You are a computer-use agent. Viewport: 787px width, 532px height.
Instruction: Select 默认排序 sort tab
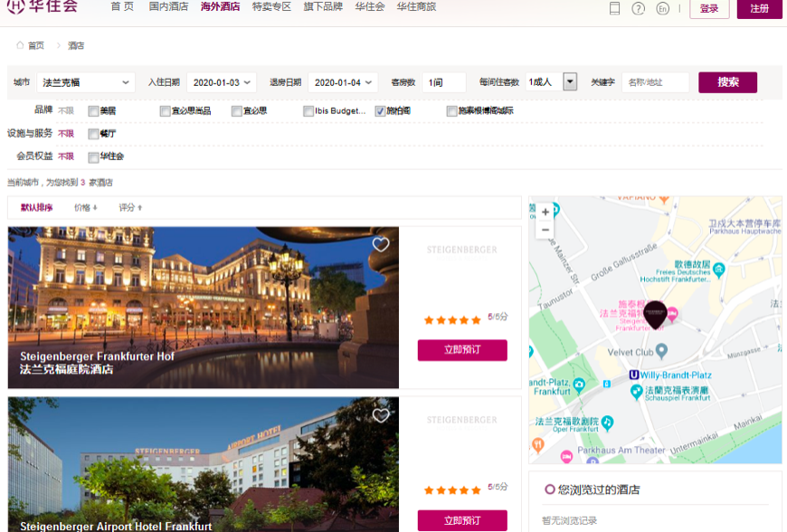pos(37,207)
